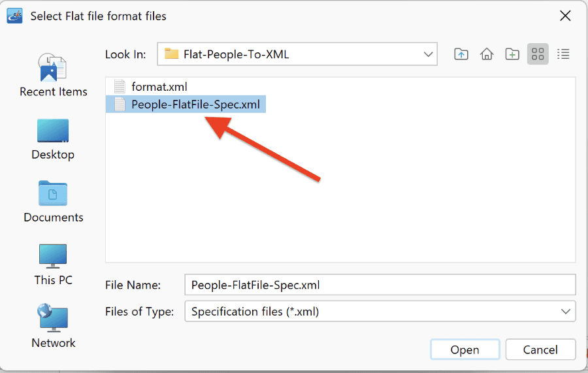Viewport: 588px width, 373px height.
Task: Switch to details list view
Action: 563,54
